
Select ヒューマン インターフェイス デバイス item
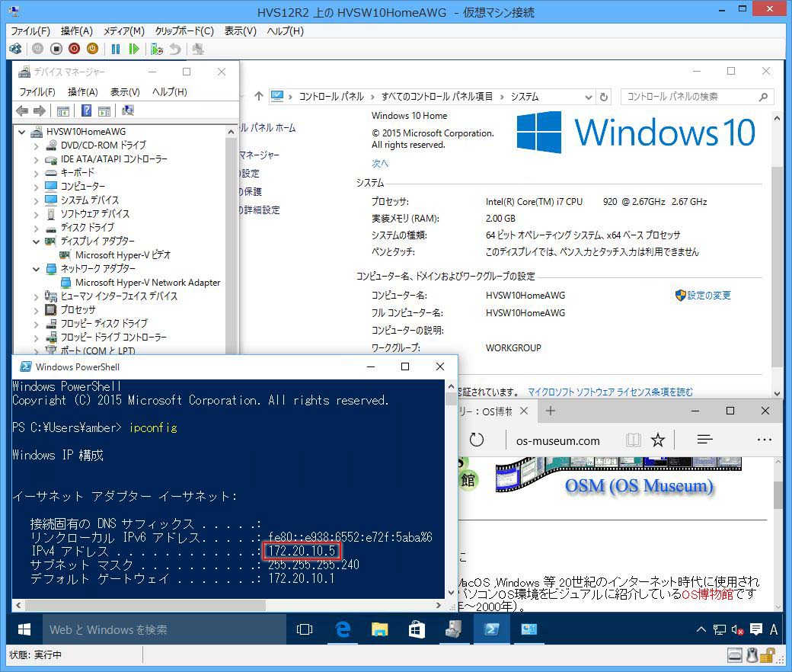(x=119, y=296)
